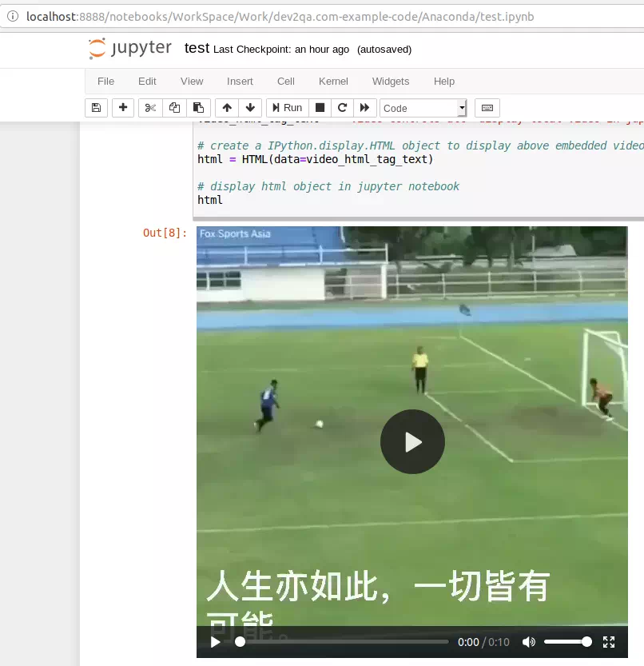Click the '# display html object' comment line
This screenshot has height=666, width=644.
click(328, 186)
